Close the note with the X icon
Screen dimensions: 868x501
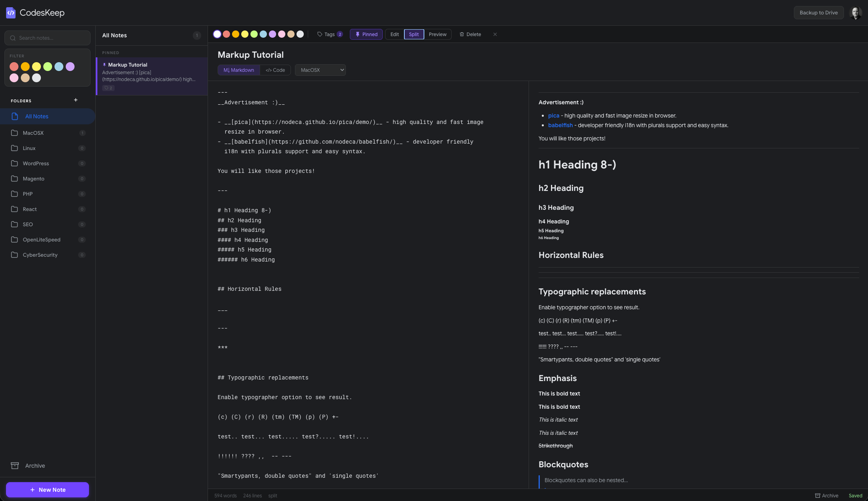pyautogui.click(x=495, y=34)
